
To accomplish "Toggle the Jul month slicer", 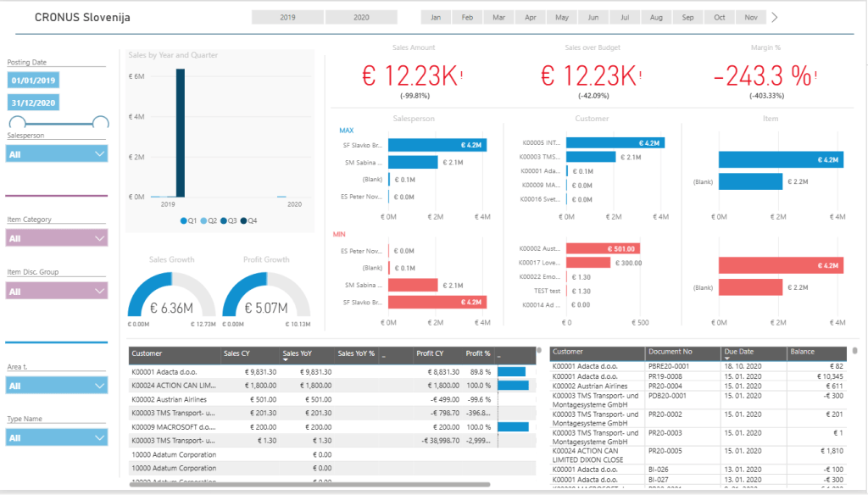I will 624,17.
